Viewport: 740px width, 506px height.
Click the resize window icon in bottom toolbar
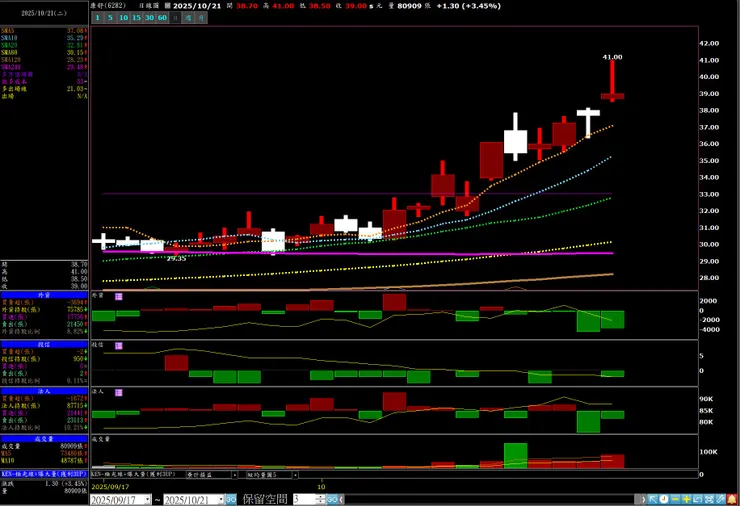pos(698,499)
